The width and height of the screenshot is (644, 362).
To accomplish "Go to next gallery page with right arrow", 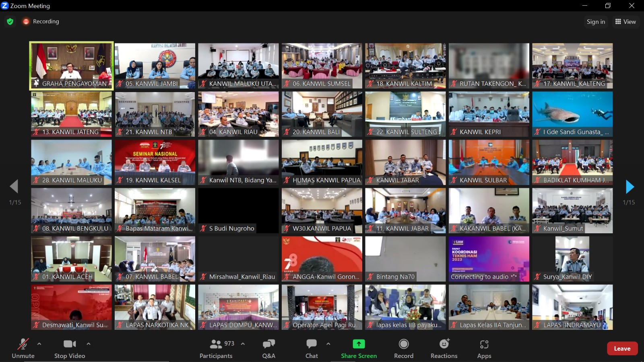I will point(630,187).
